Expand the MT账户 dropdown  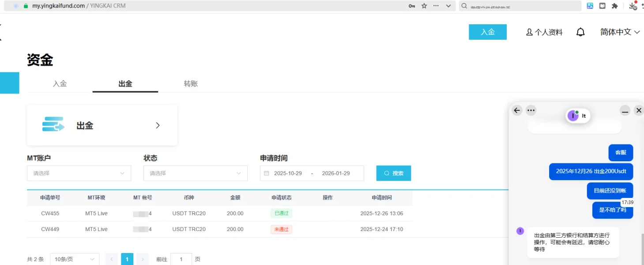tap(79, 173)
